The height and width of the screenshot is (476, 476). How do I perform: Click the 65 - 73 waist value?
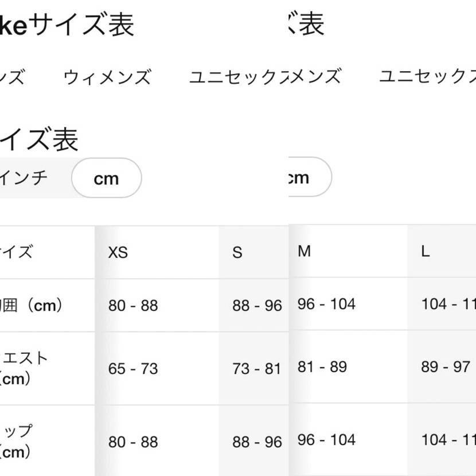coord(133,368)
